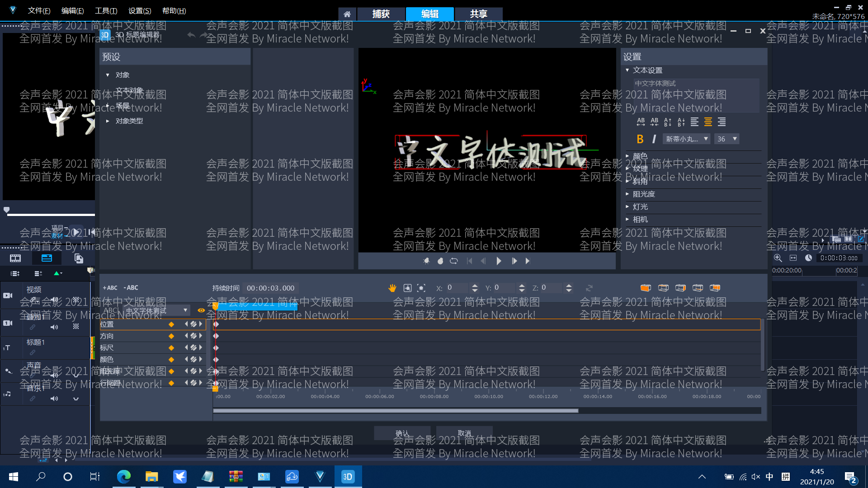The height and width of the screenshot is (488, 868).
Task: Switch to the 捕获 tab
Action: click(x=381, y=14)
